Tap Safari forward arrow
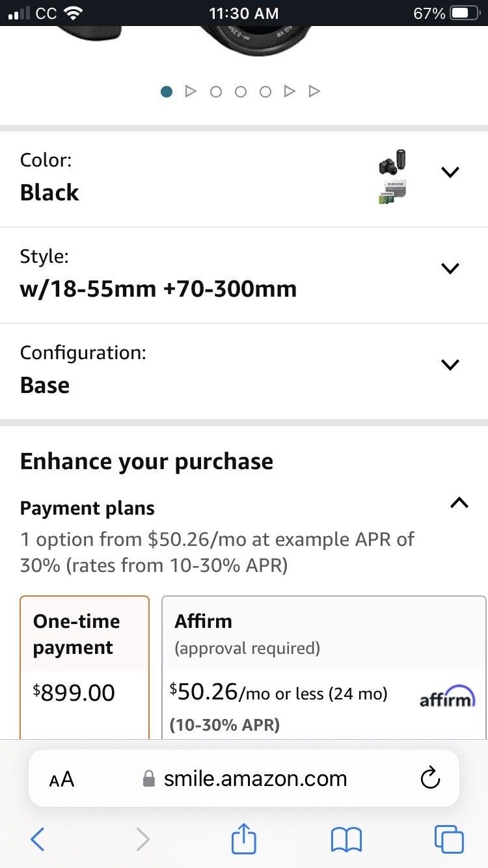The image size is (488, 868). pyautogui.click(x=142, y=839)
